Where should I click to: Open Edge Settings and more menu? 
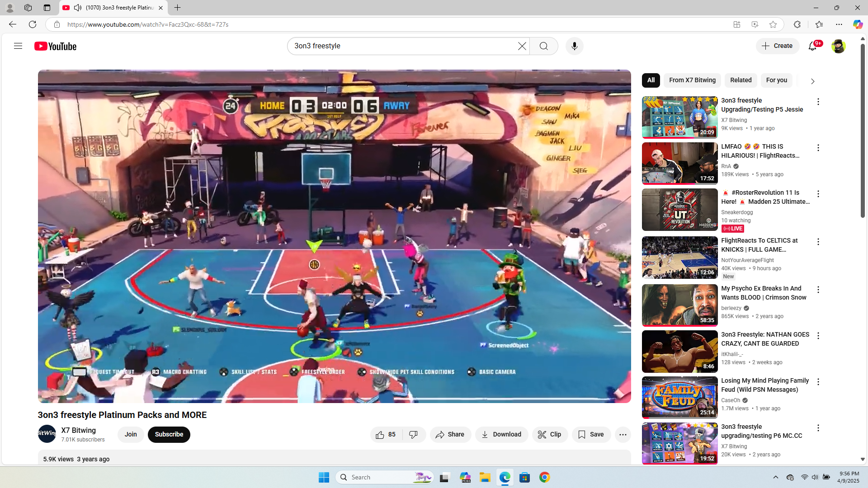click(x=839, y=24)
